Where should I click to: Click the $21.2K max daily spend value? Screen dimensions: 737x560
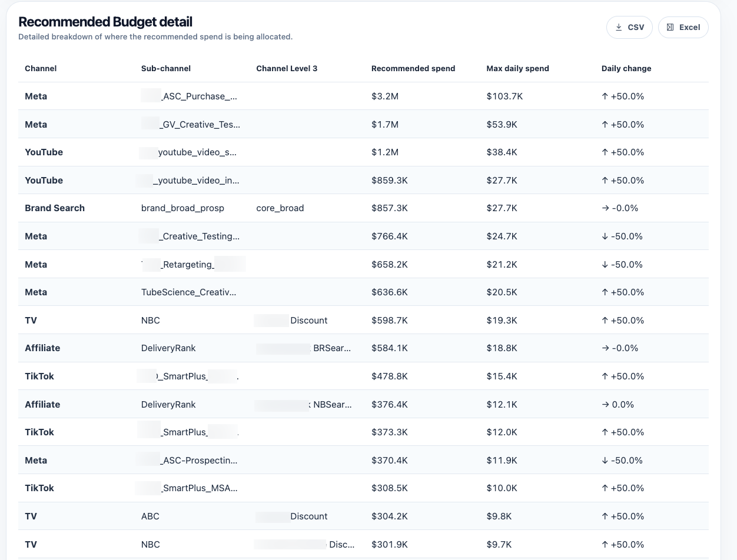(502, 264)
